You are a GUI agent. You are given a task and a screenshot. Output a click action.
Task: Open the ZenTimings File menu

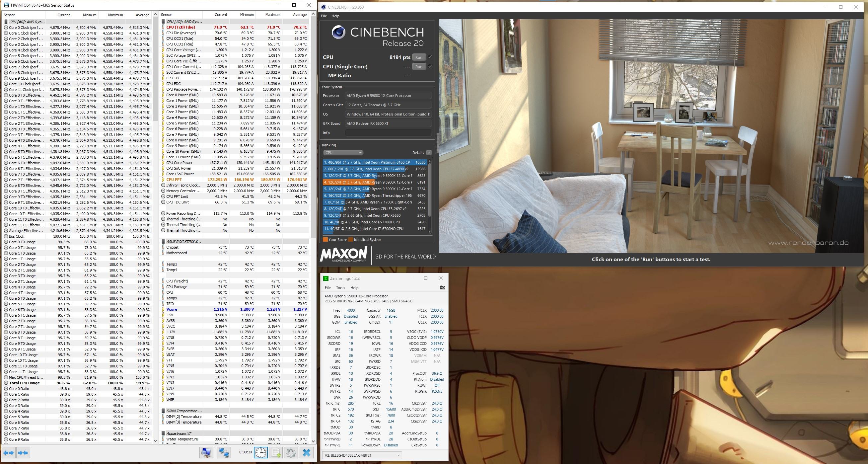coord(327,288)
